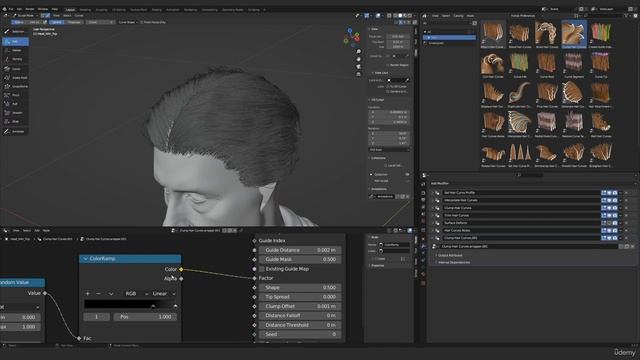The height and width of the screenshot is (360, 640).
Task: Select the Braid Hair Curves asset thumbnail
Action: pos(547,35)
